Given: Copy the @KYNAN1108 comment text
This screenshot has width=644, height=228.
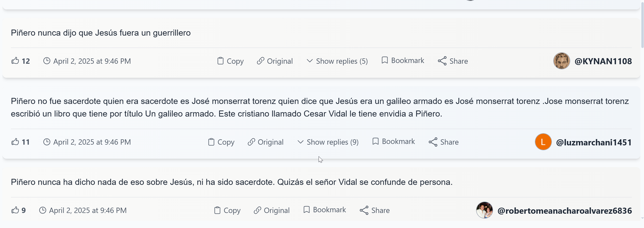Looking at the screenshot, I should [230, 61].
